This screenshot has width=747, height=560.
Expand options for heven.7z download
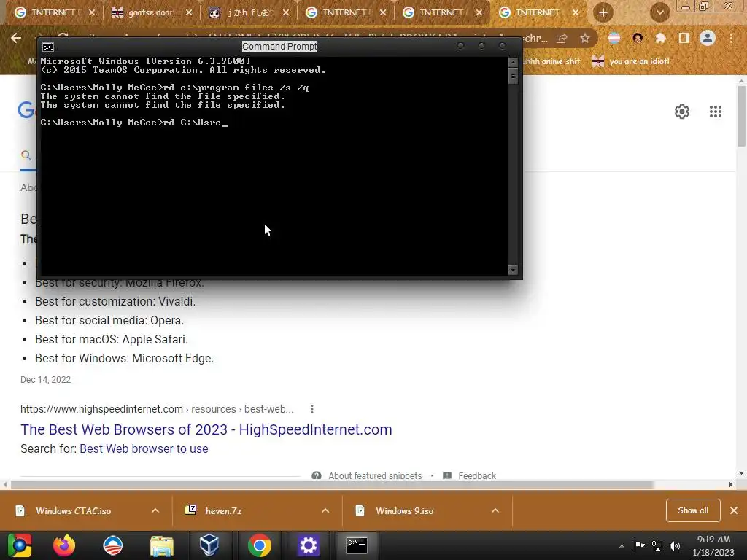pyautogui.click(x=325, y=510)
